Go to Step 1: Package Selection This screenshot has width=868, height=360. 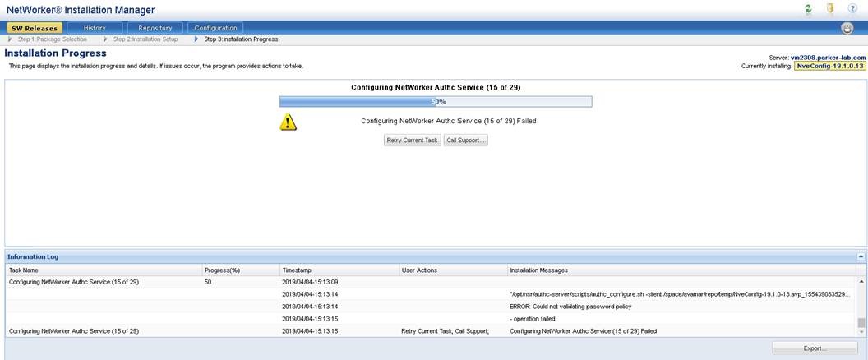coord(52,39)
